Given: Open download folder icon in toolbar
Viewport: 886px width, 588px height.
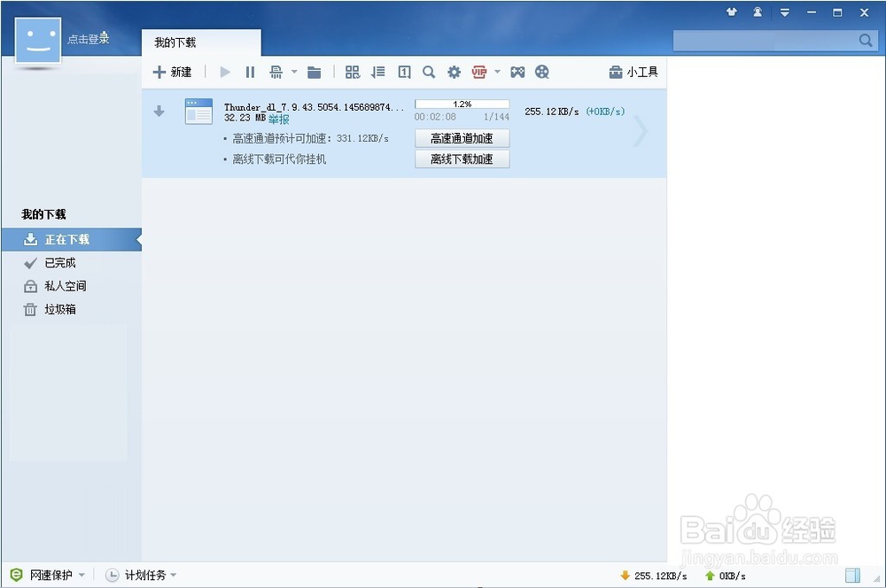Looking at the screenshot, I should 315,73.
